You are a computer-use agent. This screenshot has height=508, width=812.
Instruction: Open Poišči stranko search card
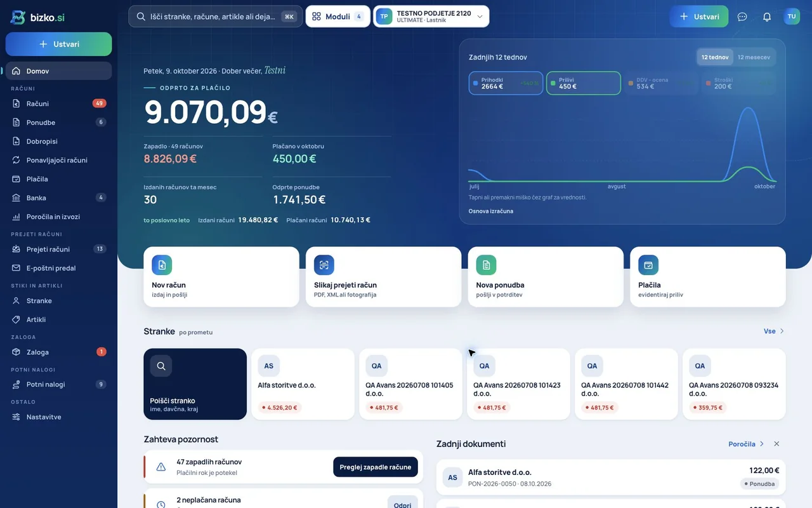pyautogui.click(x=195, y=384)
